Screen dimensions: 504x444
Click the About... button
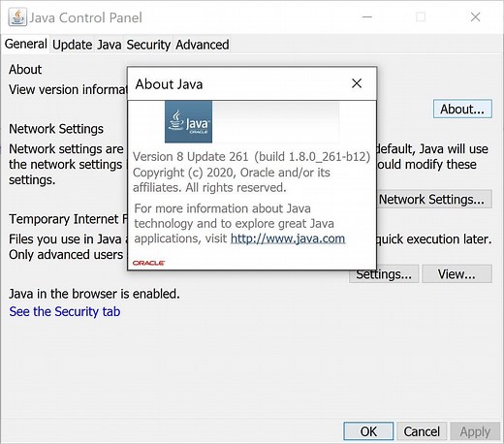[462, 109]
